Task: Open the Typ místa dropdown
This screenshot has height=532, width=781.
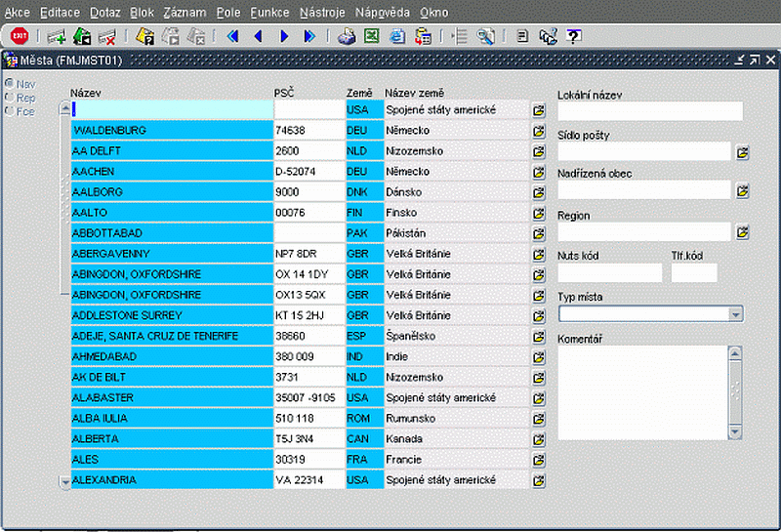Action: (735, 314)
